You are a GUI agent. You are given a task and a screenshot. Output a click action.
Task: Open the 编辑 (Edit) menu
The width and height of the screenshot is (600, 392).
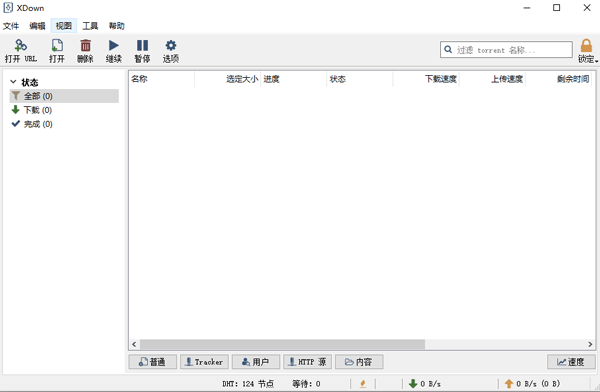37,26
